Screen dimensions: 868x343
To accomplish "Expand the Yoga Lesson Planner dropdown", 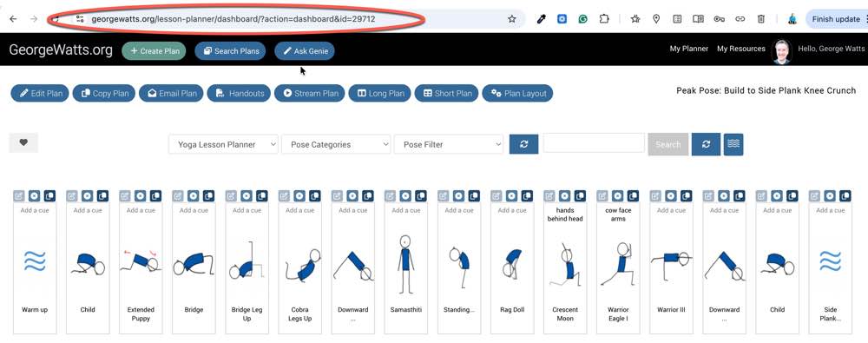I will tap(223, 144).
